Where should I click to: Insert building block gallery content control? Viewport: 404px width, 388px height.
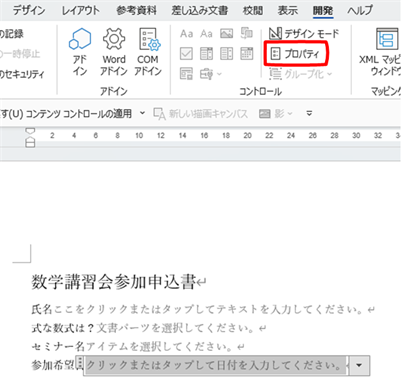coord(247,34)
